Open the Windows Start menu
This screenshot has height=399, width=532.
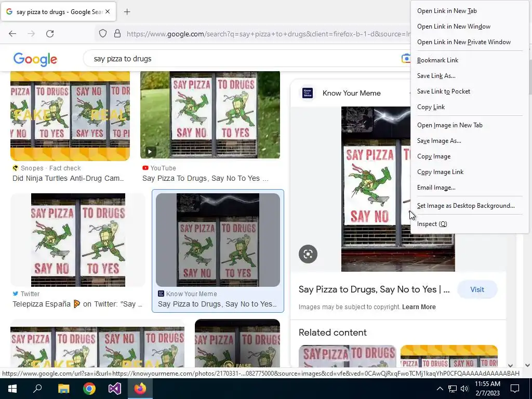[12, 389]
